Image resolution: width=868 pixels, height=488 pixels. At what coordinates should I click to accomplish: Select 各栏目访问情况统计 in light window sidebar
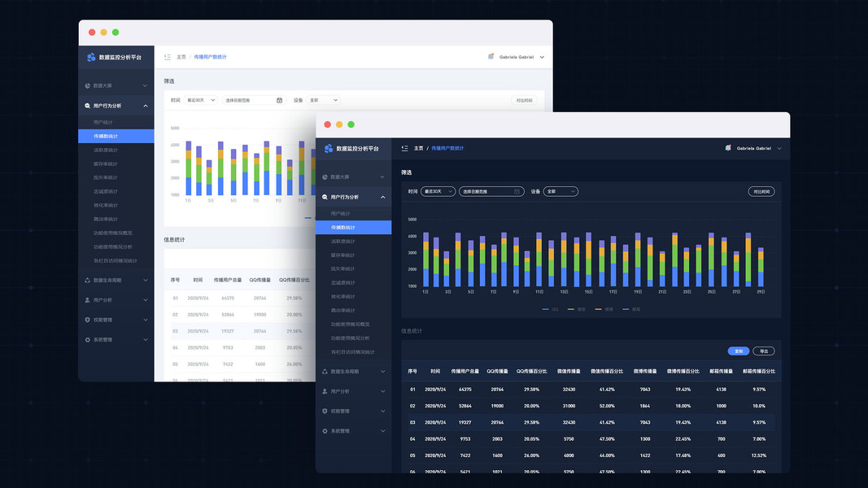(116, 260)
